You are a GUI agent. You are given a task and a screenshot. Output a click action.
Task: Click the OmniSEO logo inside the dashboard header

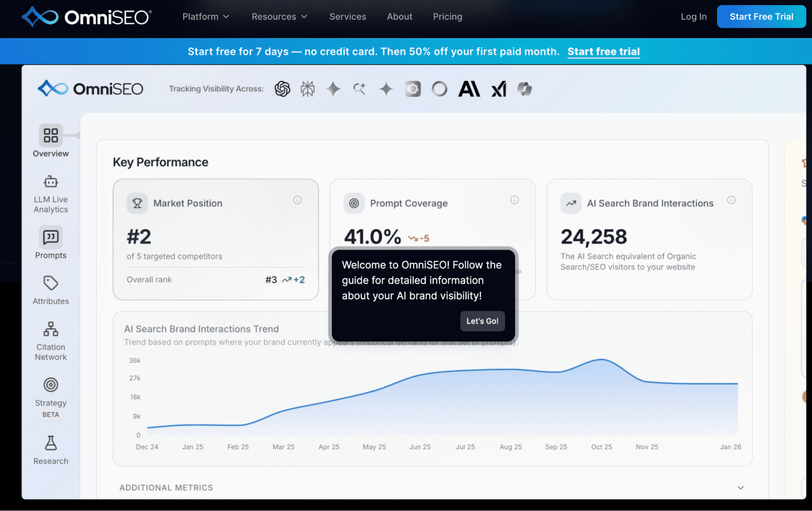[x=91, y=89]
